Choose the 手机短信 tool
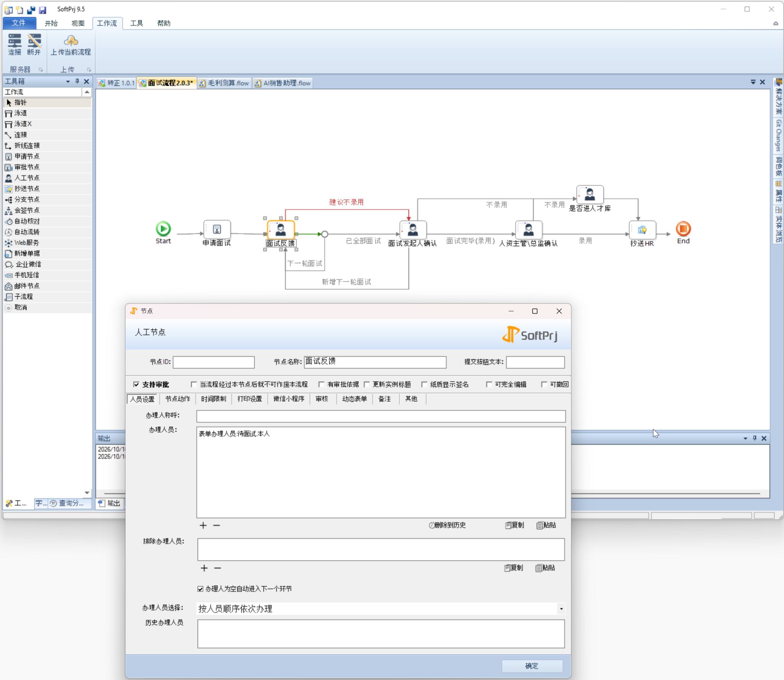 click(x=47, y=275)
